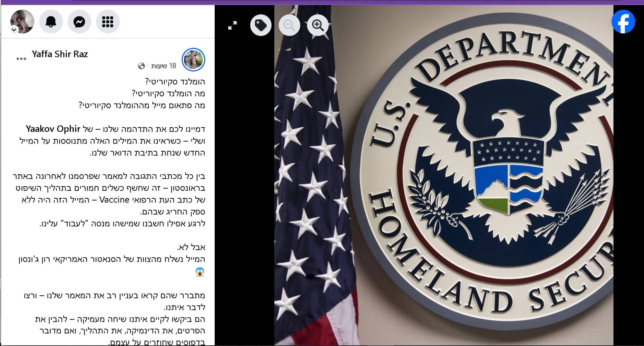The height and width of the screenshot is (346, 644).
Task: Click the black area left of photo
Action: [244, 190]
